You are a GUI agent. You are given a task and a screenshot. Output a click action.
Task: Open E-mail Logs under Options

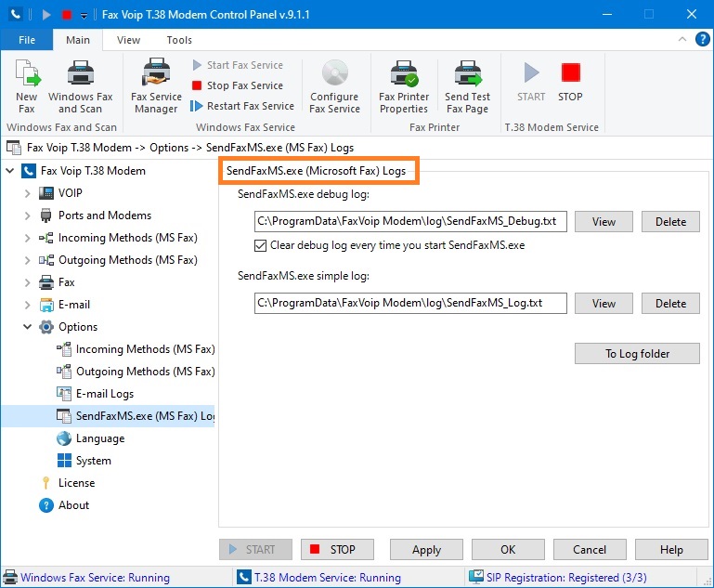[x=105, y=394]
